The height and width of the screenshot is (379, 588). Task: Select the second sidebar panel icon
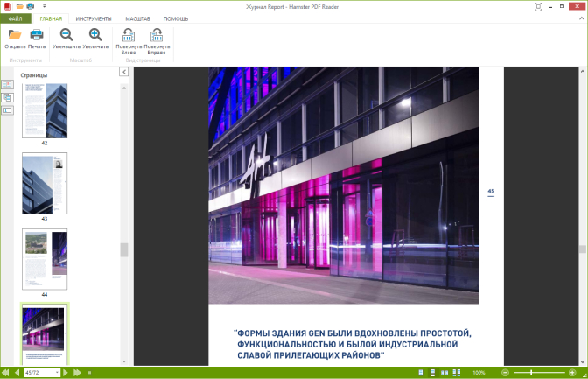coord(7,97)
